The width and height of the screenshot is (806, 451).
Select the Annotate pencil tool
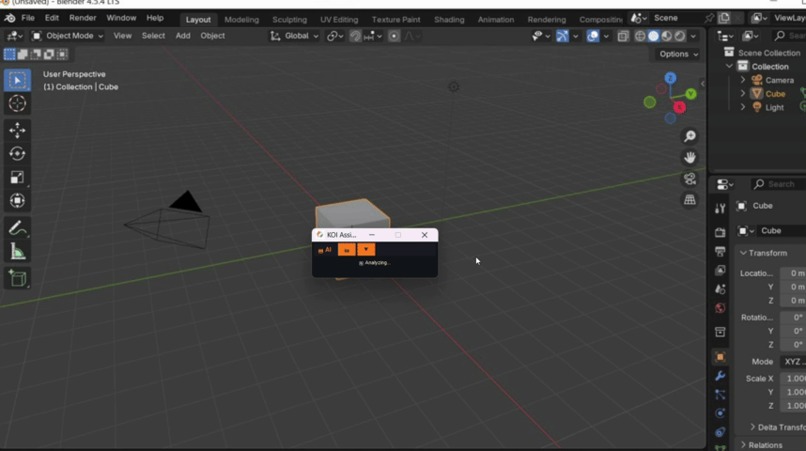[x=17, y=228]
